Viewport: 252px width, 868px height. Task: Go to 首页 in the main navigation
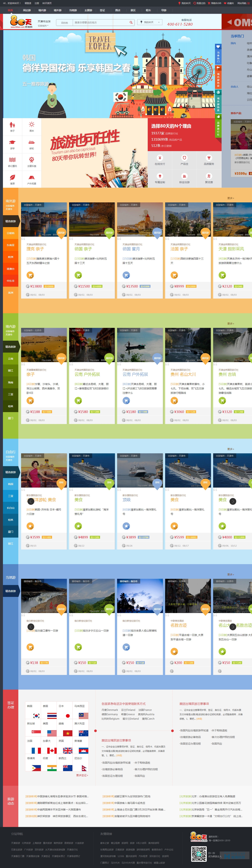point(10,10)
